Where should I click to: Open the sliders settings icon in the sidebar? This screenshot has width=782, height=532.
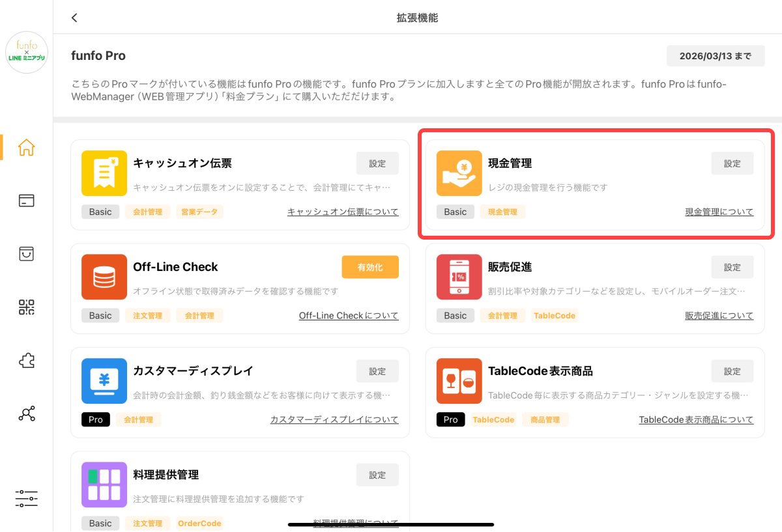[x=27, y=499]
